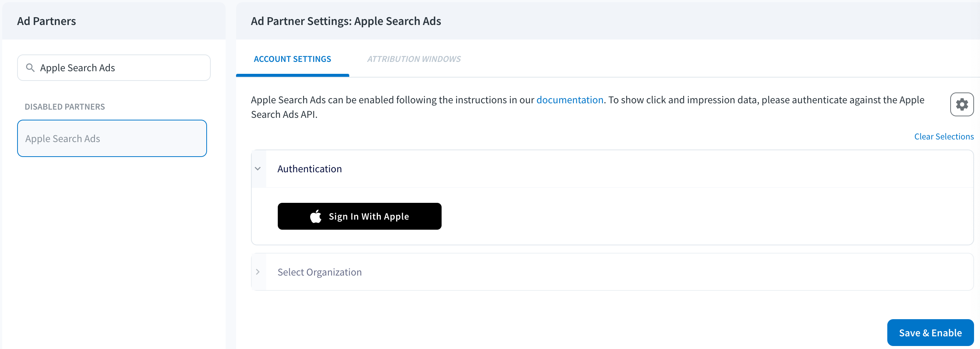Expand the Select Organization section
Screen dimensions: 980x349
(x=258, y=272)
